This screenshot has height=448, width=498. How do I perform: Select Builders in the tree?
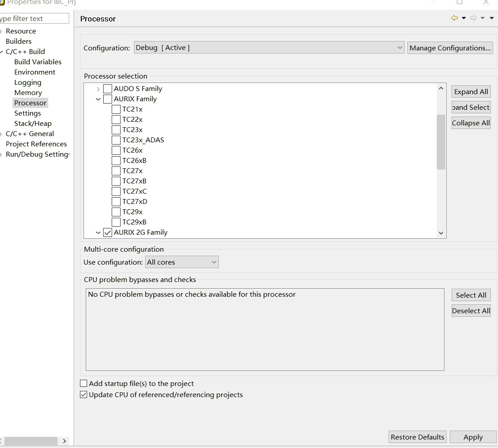tap(19, 41)
